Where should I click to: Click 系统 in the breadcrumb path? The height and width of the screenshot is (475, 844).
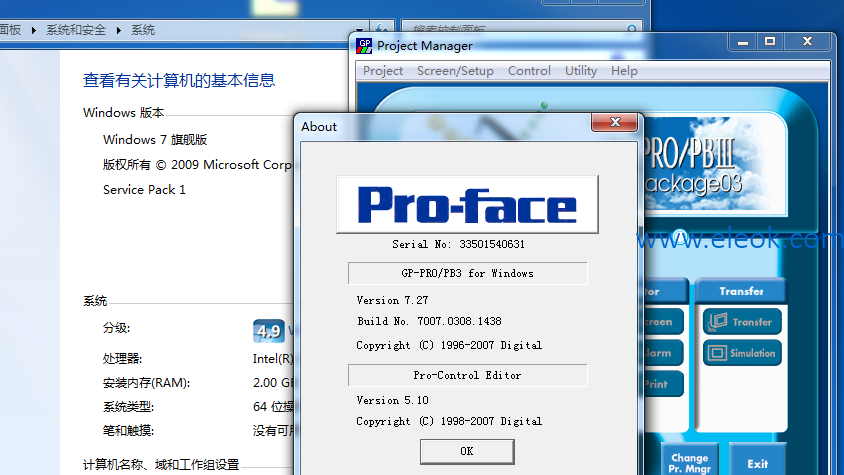click(143, 30)
